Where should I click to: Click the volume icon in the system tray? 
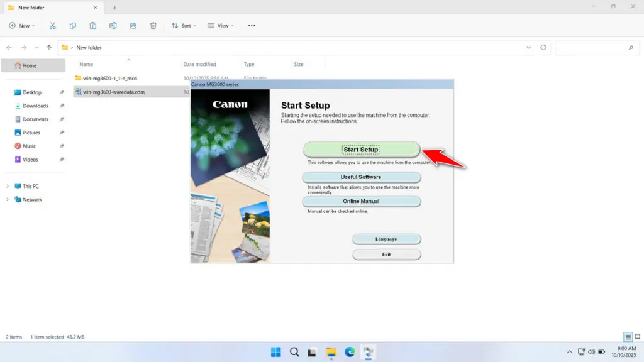point(592,352)
